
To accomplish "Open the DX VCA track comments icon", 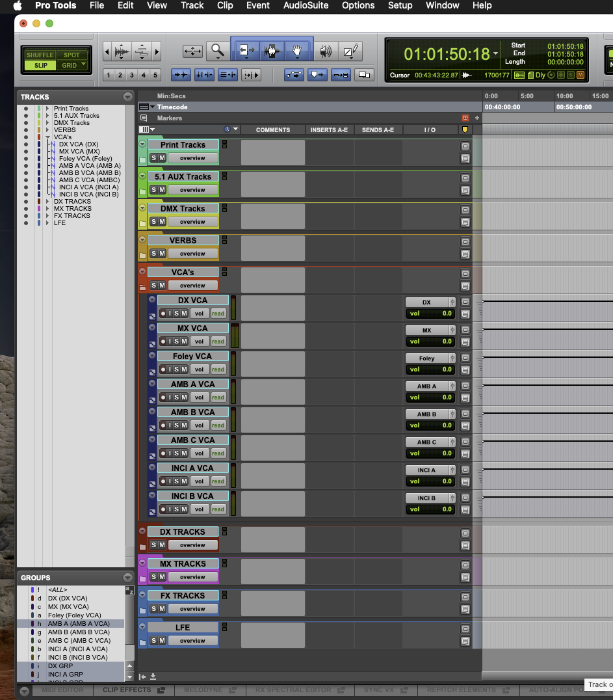I will click(465, 314).
